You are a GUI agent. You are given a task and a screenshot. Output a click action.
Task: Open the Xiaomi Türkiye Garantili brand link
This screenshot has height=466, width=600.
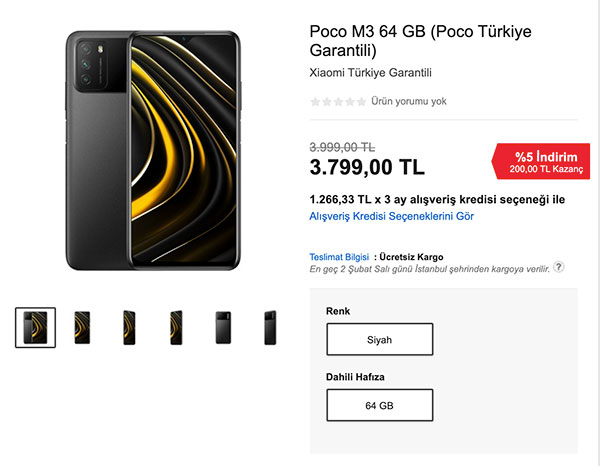371,72
